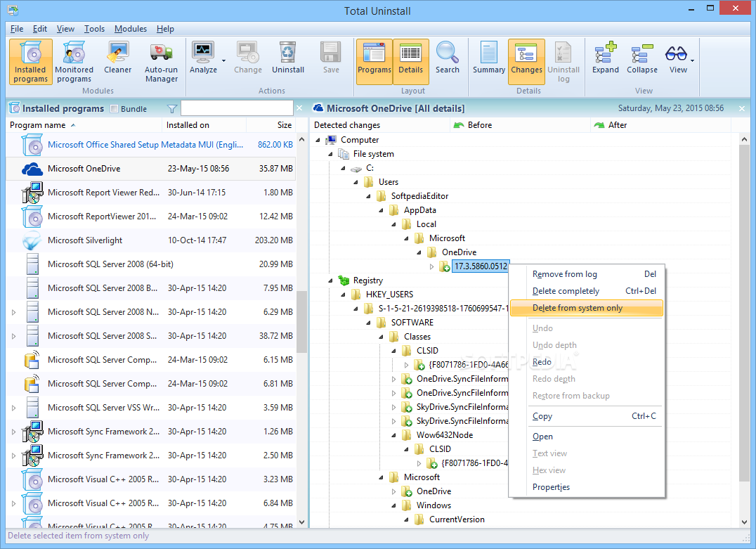Select the CurrentVersion registry key
Viewport: 756px width, 549px height.
click(457, 519)
